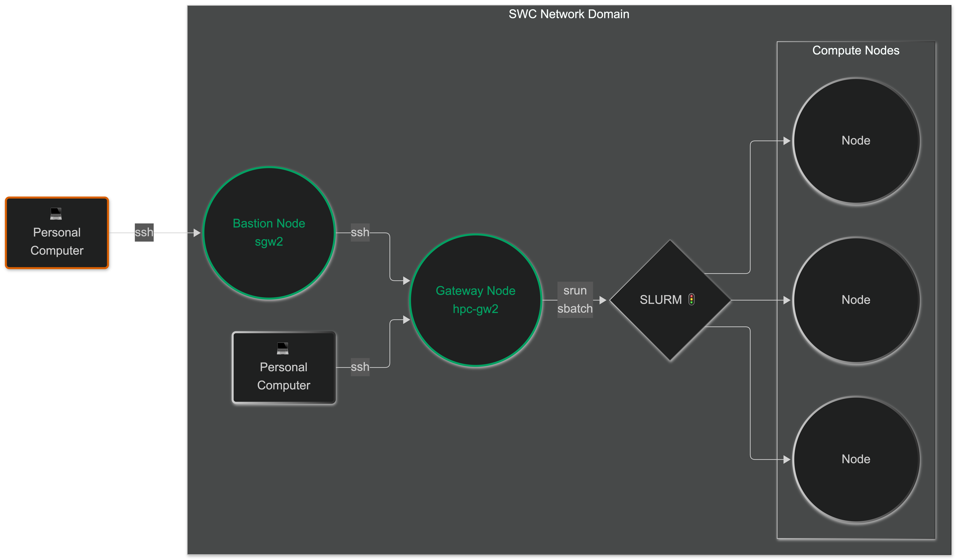Select the Bastion Node sgw2 circle
The height and width of the screenshot is (560, 957).
point(269,233)
